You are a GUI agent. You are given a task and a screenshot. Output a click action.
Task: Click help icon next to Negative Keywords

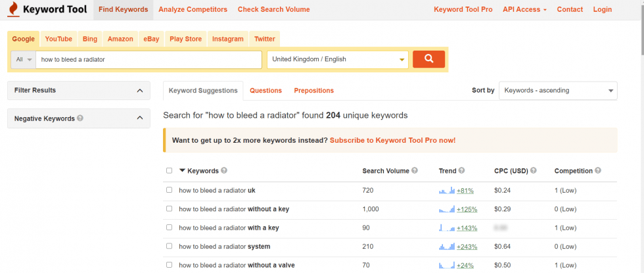80,118
